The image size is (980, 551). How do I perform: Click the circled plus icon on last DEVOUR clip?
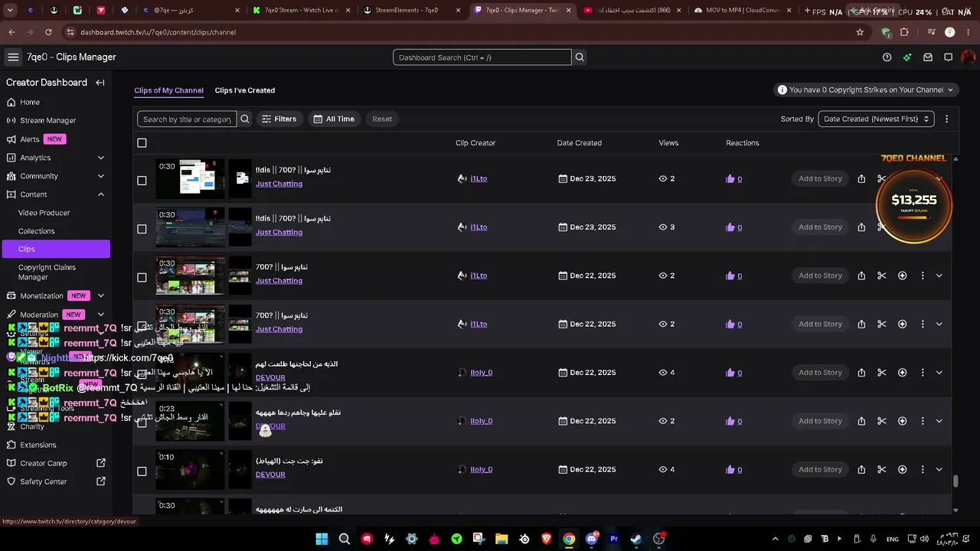click(902, 470)
